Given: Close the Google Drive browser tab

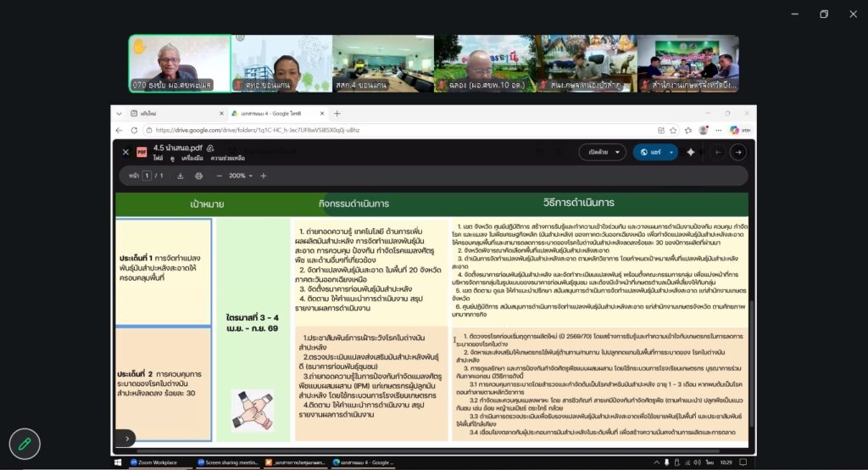Looking at the screenshot, I should [x=321, y=114].
